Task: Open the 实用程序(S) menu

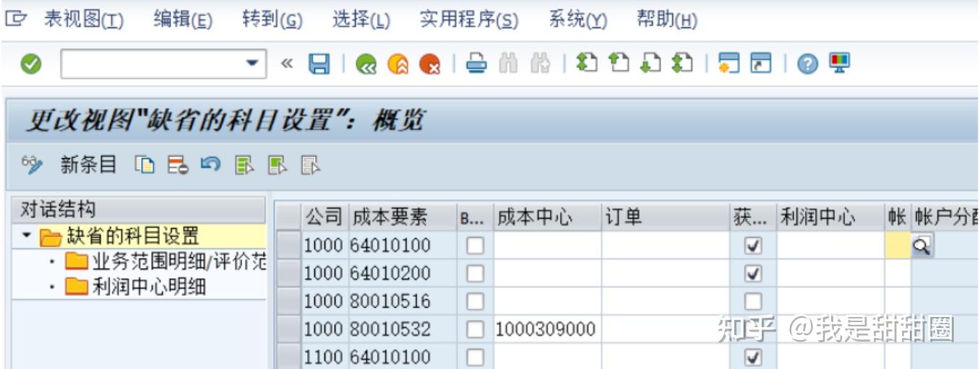Action: tap(469, 19)
